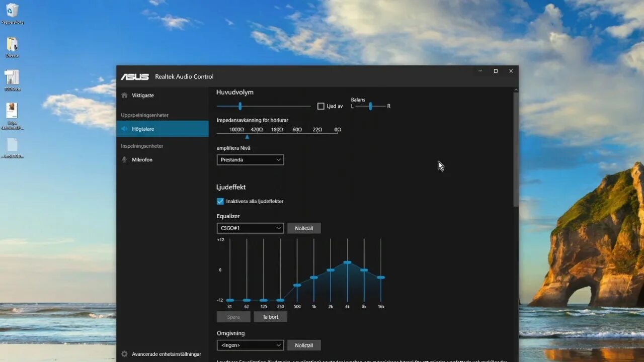Click the Uppspelningsenheter section label

click(144, 115)
